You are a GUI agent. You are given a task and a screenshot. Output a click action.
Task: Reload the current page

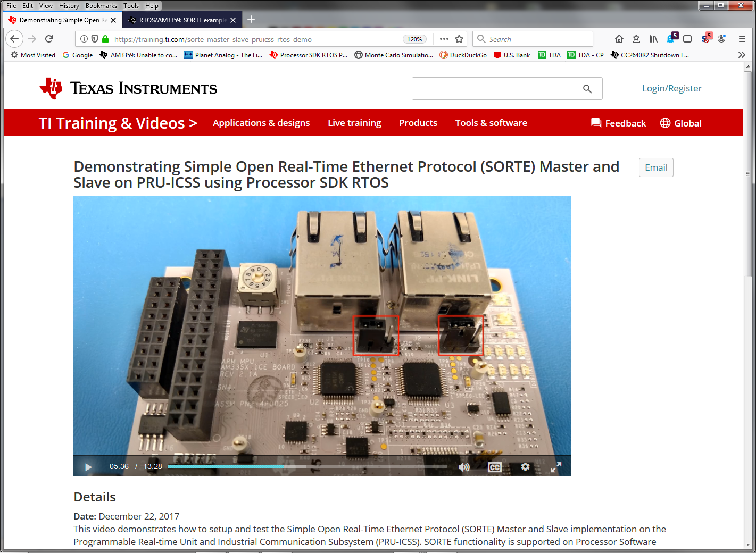tap(49, 39)
